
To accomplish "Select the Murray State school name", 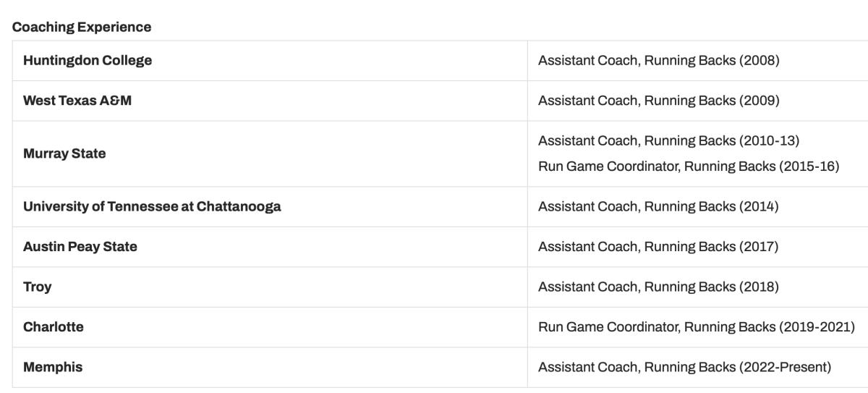I will pos(64,153).
